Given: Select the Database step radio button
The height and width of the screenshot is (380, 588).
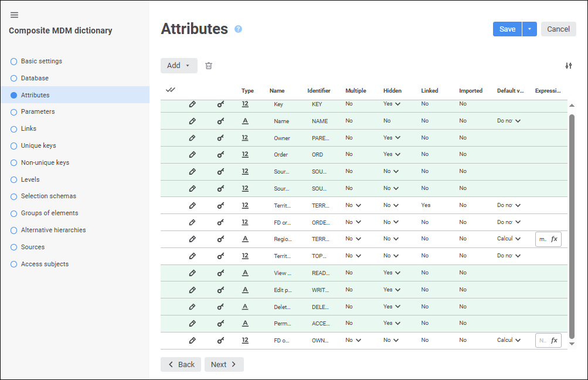Looking at the screenshot, I should coord(13,78).
